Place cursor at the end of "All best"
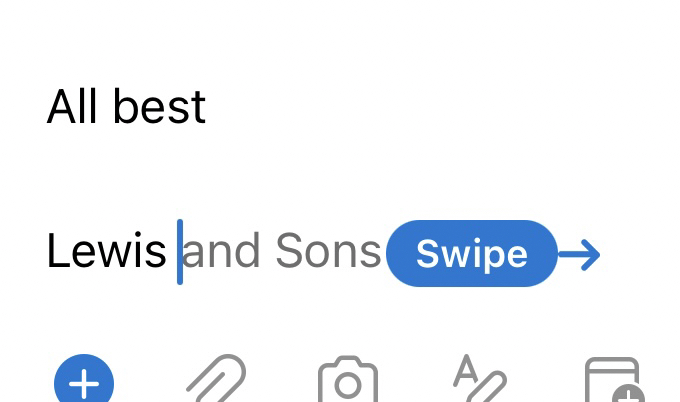Image resolution: width=680 pixels, height=402 pixels. pyautogui.click(x=208, y=107)
